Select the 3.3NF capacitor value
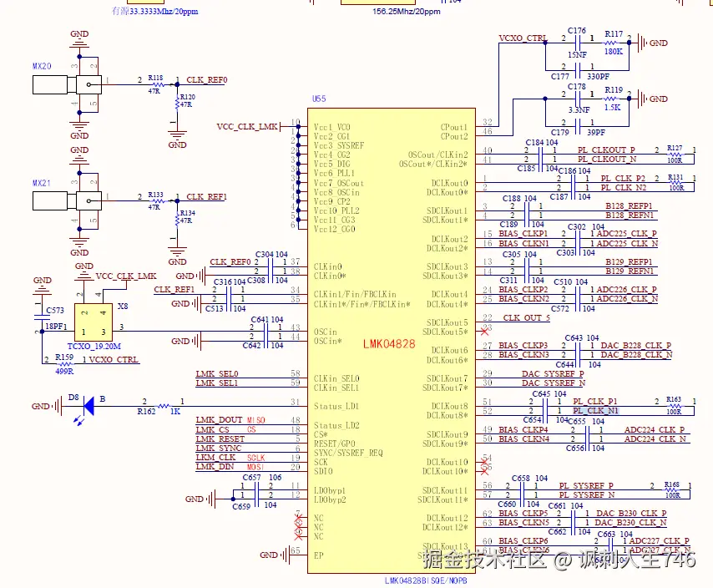This screenshot has height=588, width=713. pos(579,110)
